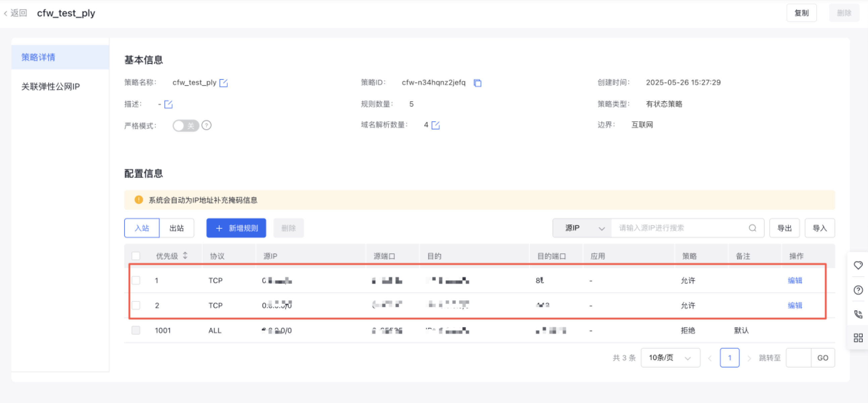Click the 导出 export button
The image size is (868, 403).
(784, 228)
